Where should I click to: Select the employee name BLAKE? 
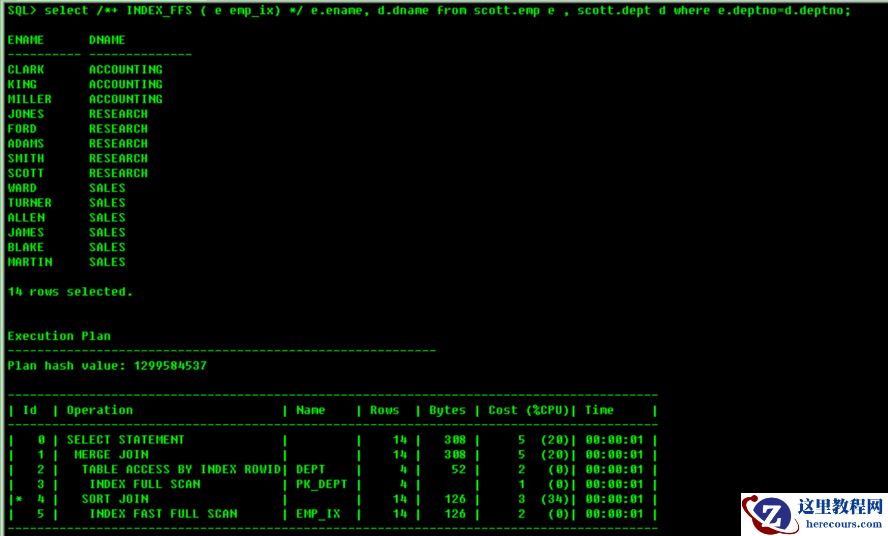pyautogui.click(x=25, y=247)
